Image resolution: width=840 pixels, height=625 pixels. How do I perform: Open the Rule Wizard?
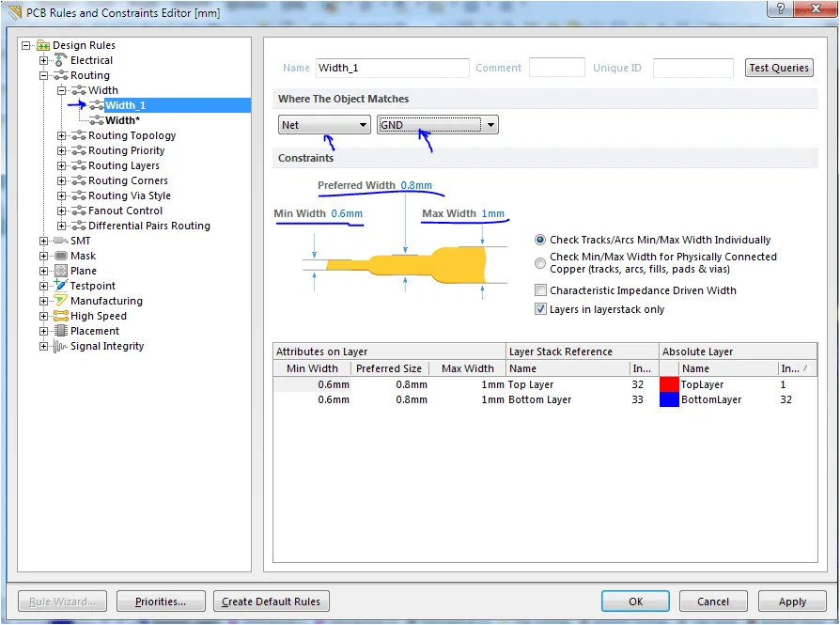62,602
